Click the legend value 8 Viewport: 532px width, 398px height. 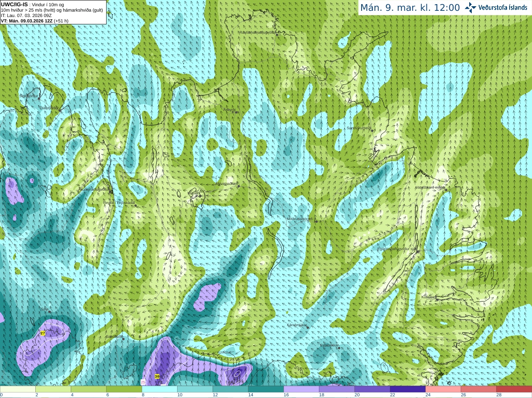pos(143,395)
